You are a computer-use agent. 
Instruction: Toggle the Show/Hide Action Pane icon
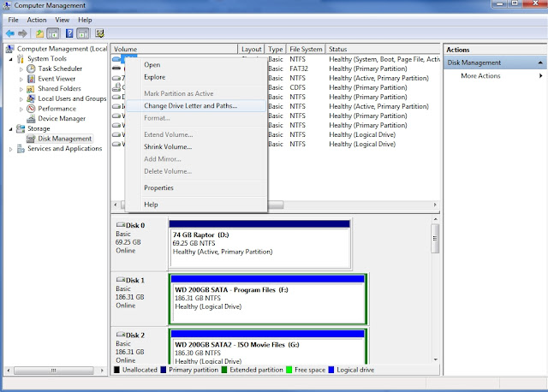click(x=83, y=33)
